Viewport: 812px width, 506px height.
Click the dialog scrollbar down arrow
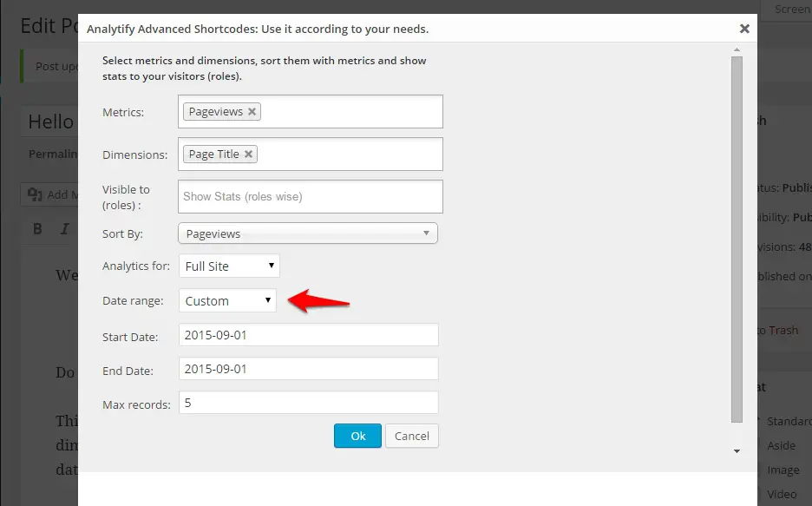[737, 451]
